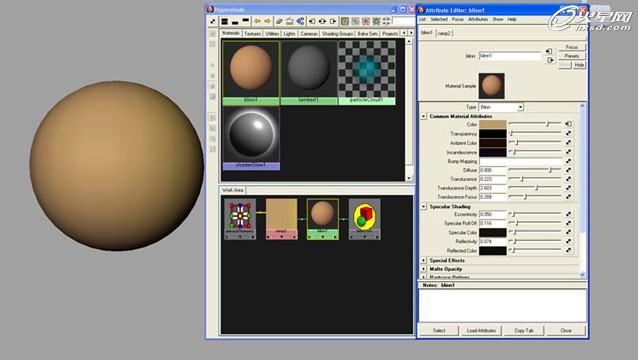Click the first view mode icon after connection icons
The width and height of the screenshot is (638, 360).
[345, 21]
